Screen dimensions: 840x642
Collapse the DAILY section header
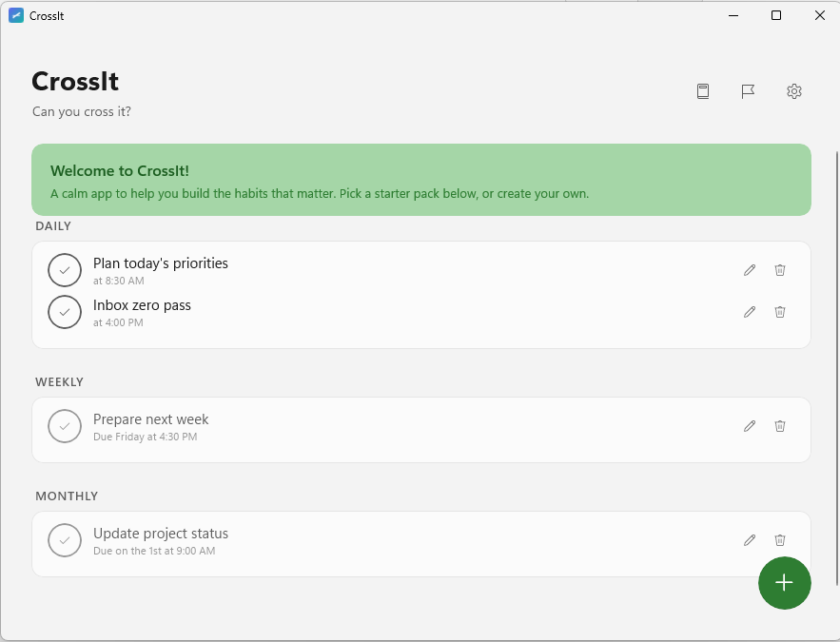point(53,226)
